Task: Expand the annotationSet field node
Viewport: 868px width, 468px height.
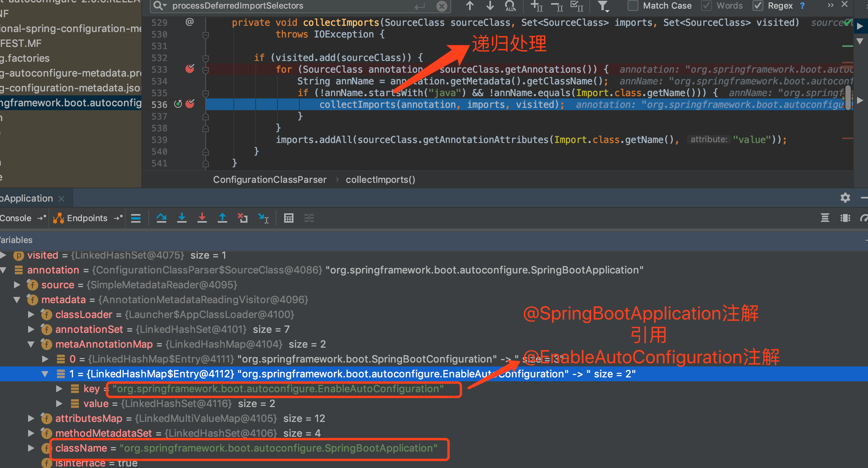Action: [31, 329]
